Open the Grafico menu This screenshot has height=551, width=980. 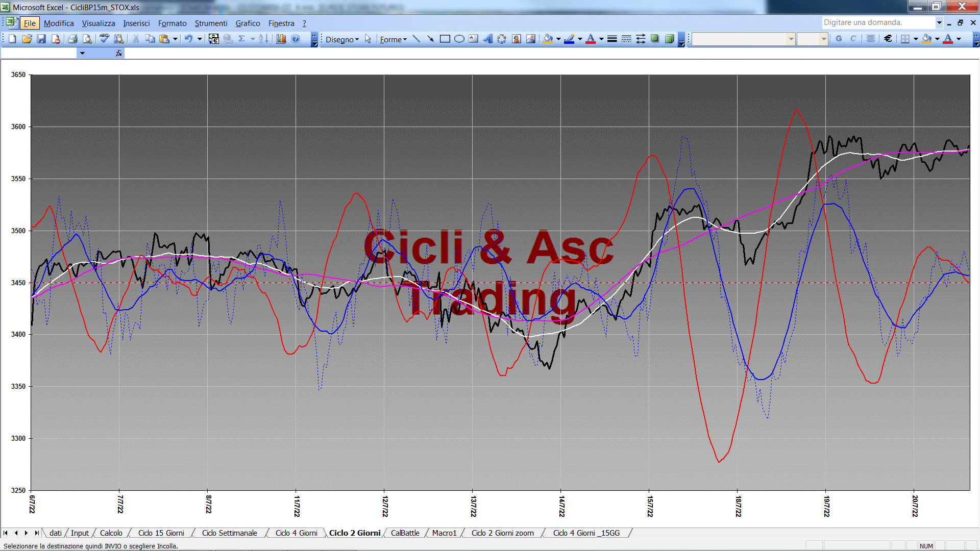tap(248, 23)
